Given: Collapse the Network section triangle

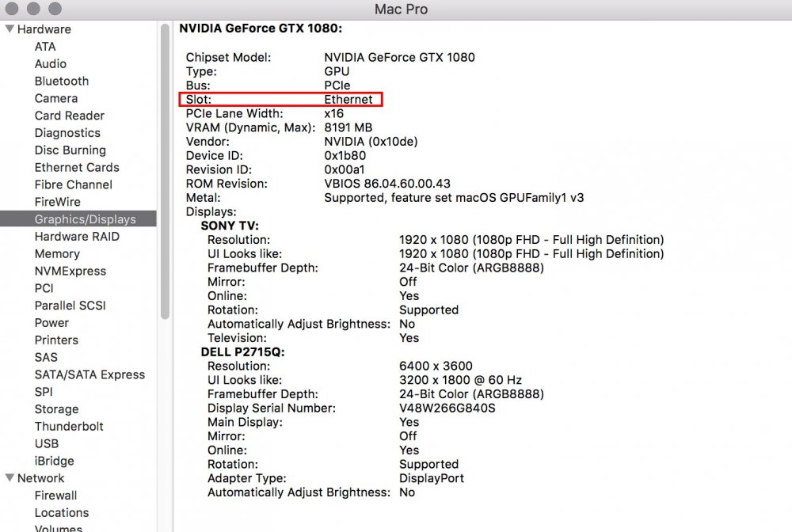Looking at the screenshot, I should click(x=9, y=477).
